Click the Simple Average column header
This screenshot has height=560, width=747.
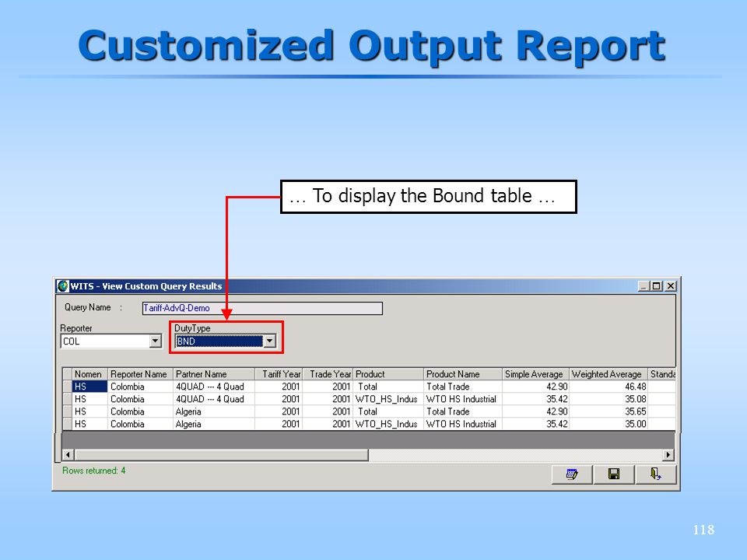pos(535,374)
